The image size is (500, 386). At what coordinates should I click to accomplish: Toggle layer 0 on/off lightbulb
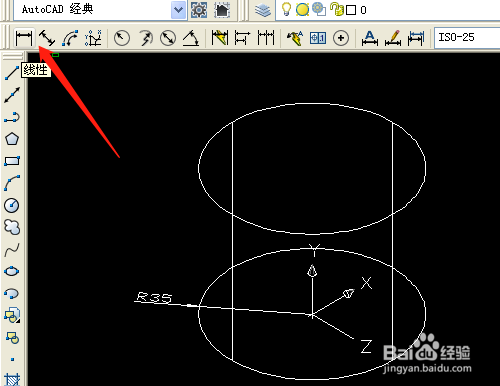point(286,9)
